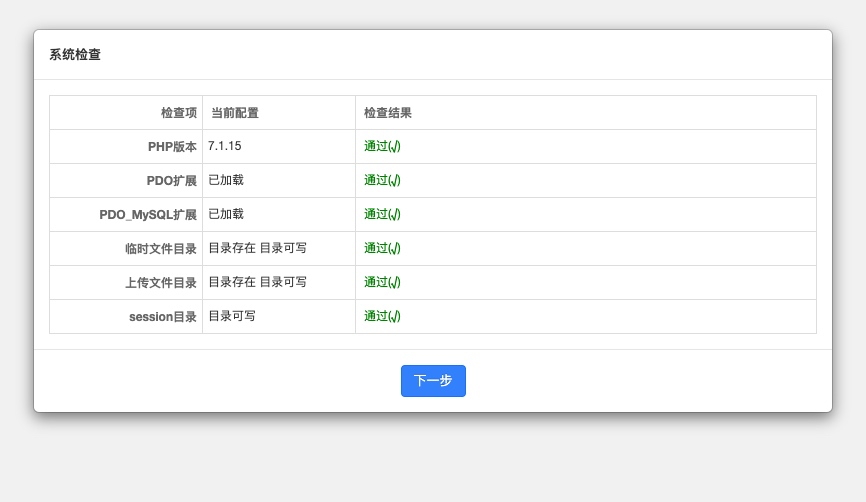Click the 下一步 button

(433, 381)
